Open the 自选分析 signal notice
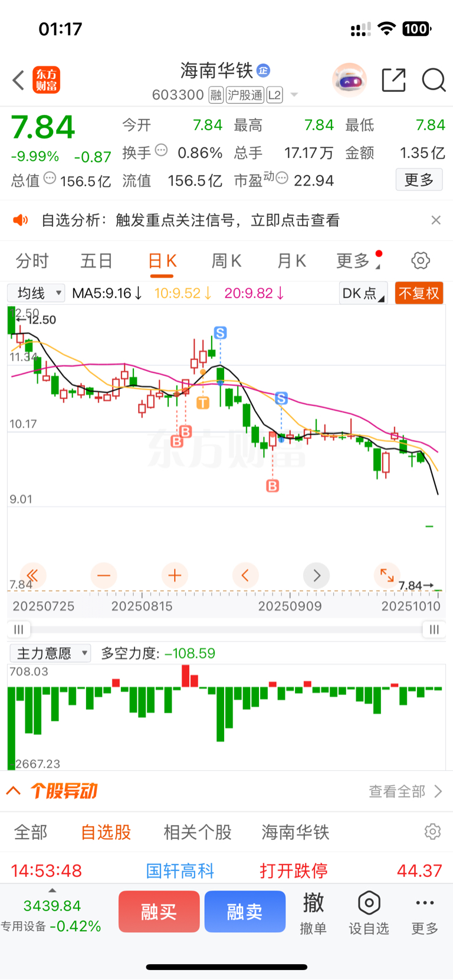The image size is (453, 980). [x=191, y=220]
